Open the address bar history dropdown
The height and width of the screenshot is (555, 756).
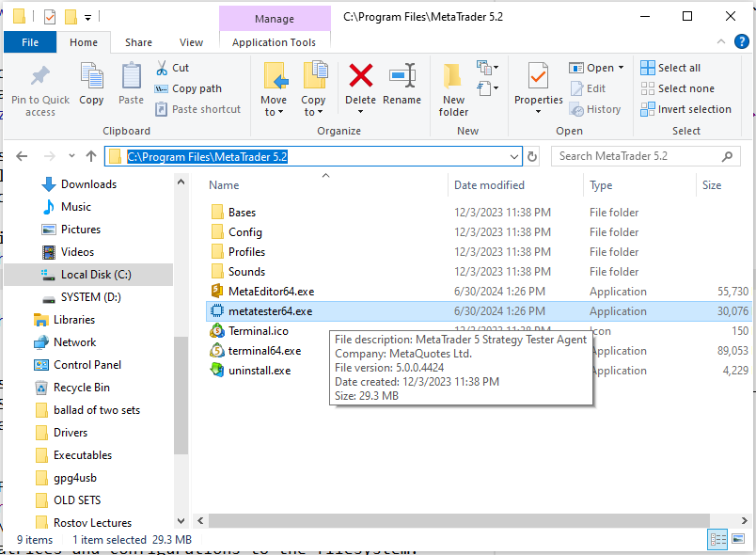(x=513, y=157)
